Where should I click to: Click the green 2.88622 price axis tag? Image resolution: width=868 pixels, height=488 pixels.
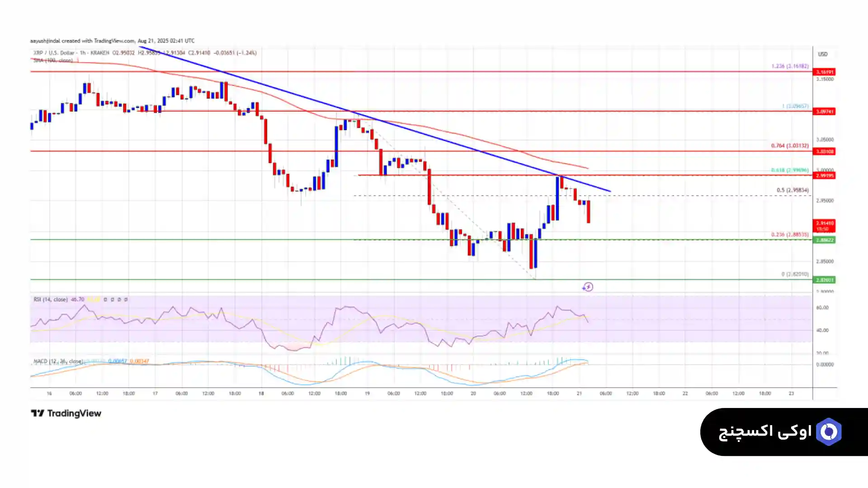[x=824, y=240]
